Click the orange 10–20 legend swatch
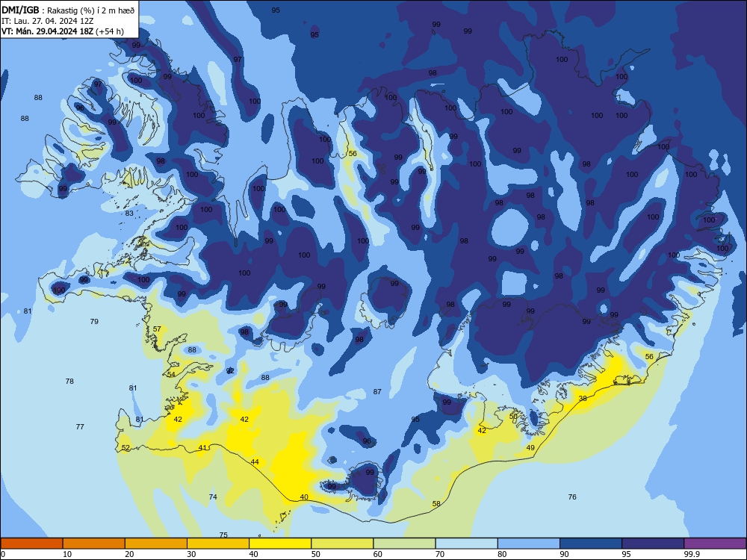The width and height of the screenshot is (747, 560). click(x=94, y=544)
